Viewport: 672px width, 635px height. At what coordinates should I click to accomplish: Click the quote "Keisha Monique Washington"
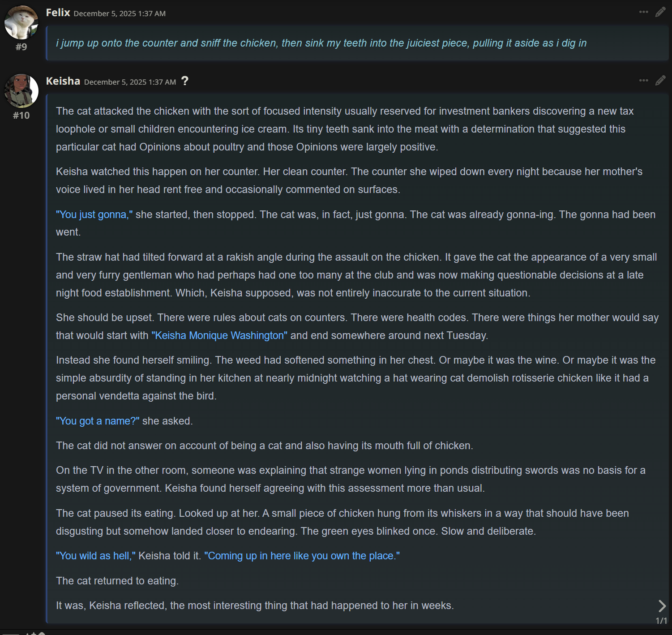click(219, 335)
